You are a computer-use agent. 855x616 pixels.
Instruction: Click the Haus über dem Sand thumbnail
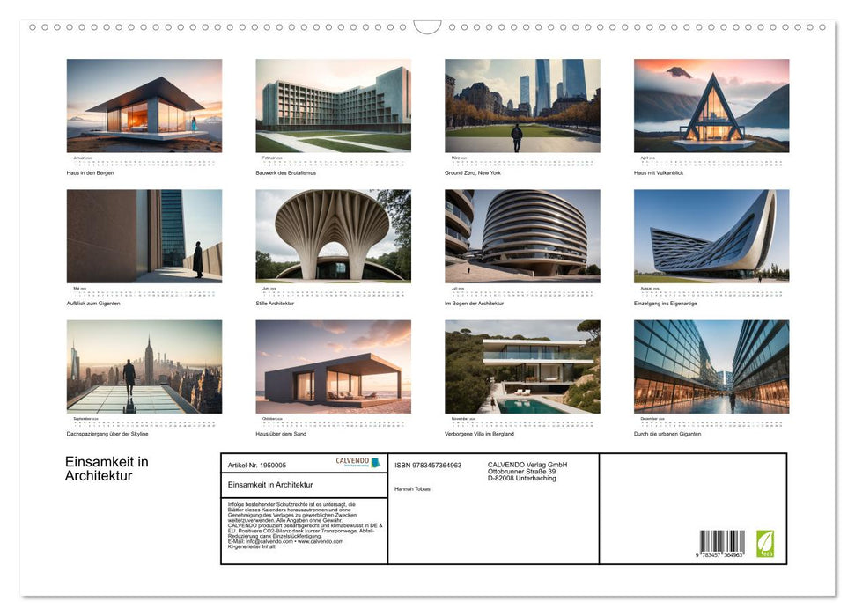[333, 367]
